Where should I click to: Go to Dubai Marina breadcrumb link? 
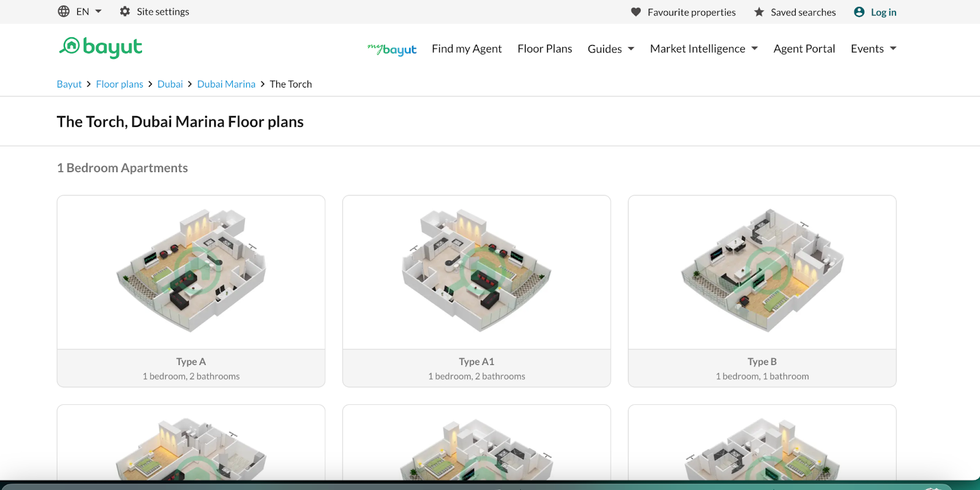point(226,84)
